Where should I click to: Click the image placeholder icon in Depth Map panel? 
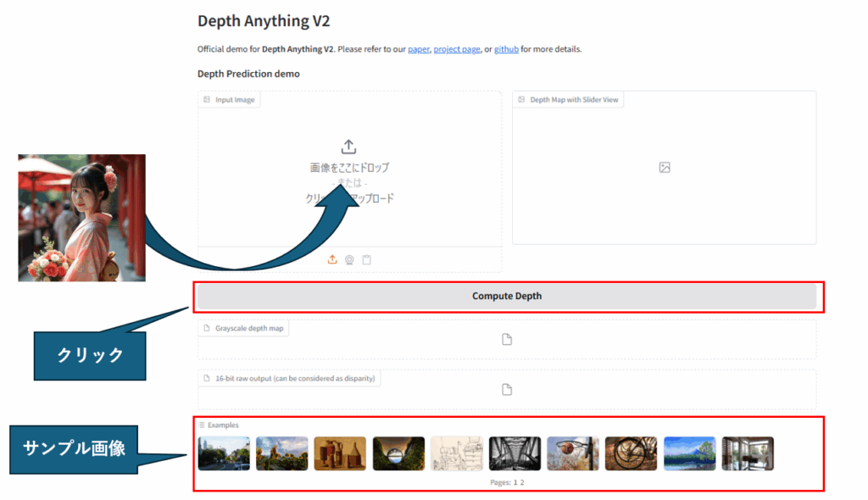pyautogui.click(x=665, y=167)
